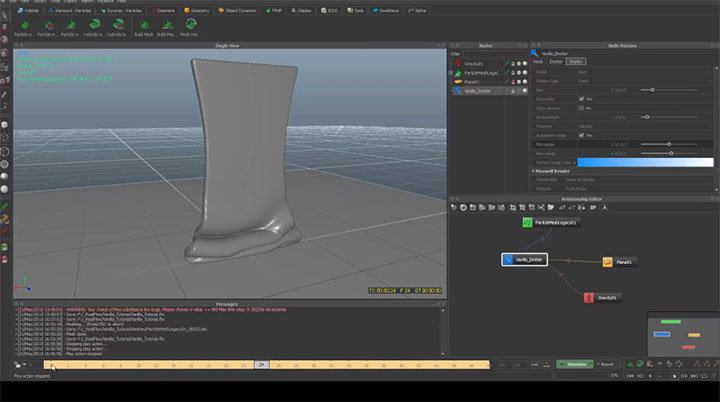Toggle the lock icon for Gravity01

(x=513, y=64)
